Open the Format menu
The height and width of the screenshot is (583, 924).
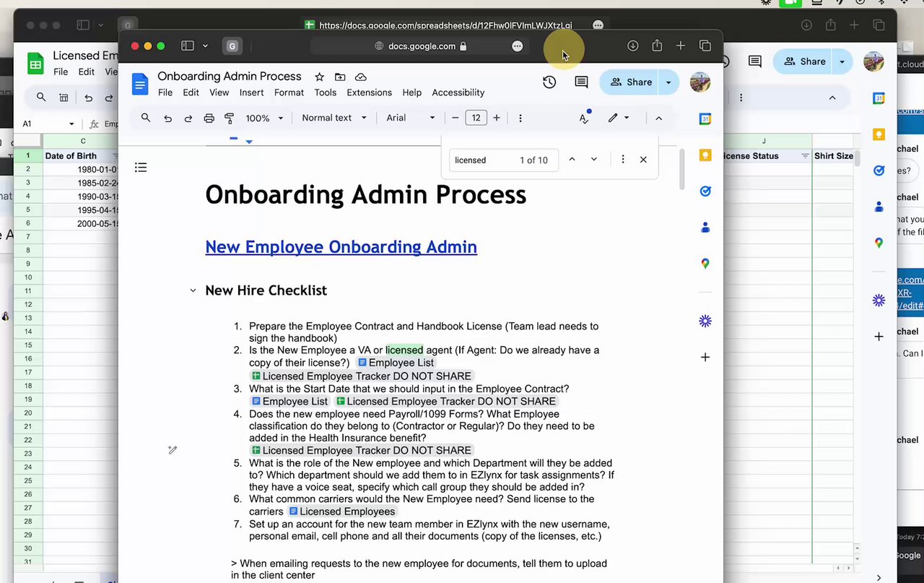tap(289, 92)
